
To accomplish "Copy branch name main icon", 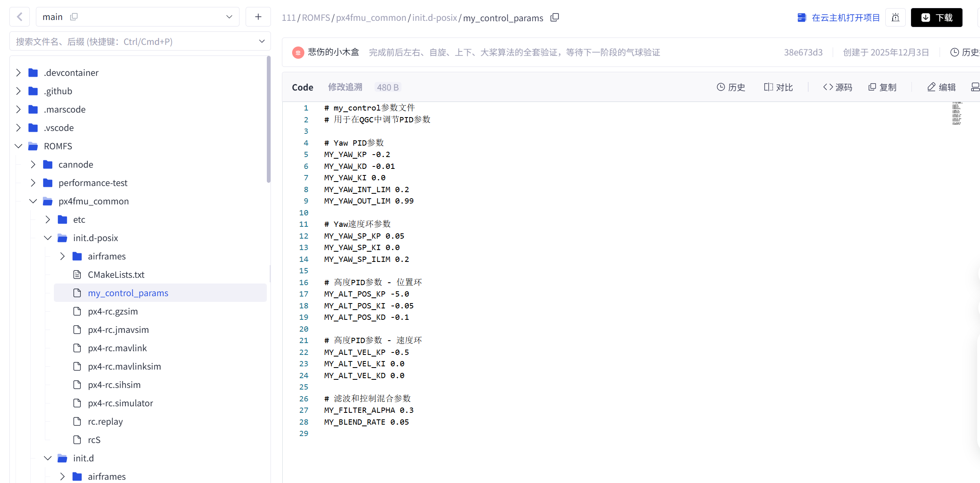I will [x=74, y=17].
